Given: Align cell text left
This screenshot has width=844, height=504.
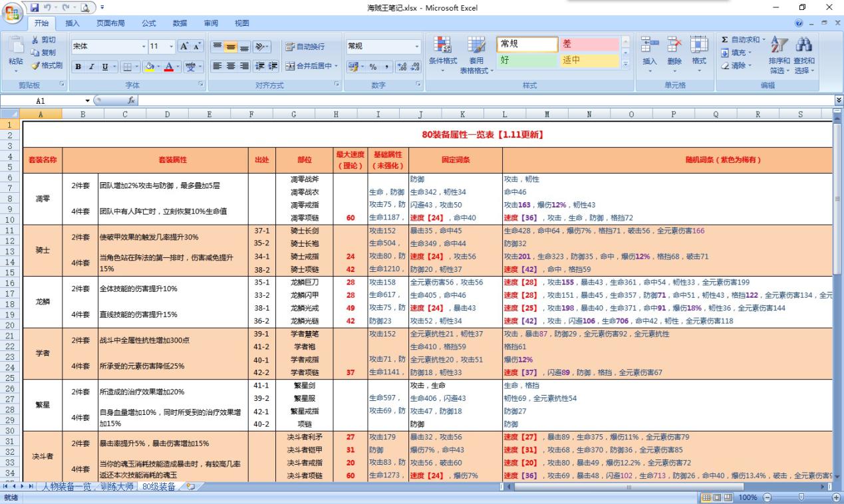Looking at the screenshot, I should 217,66.
